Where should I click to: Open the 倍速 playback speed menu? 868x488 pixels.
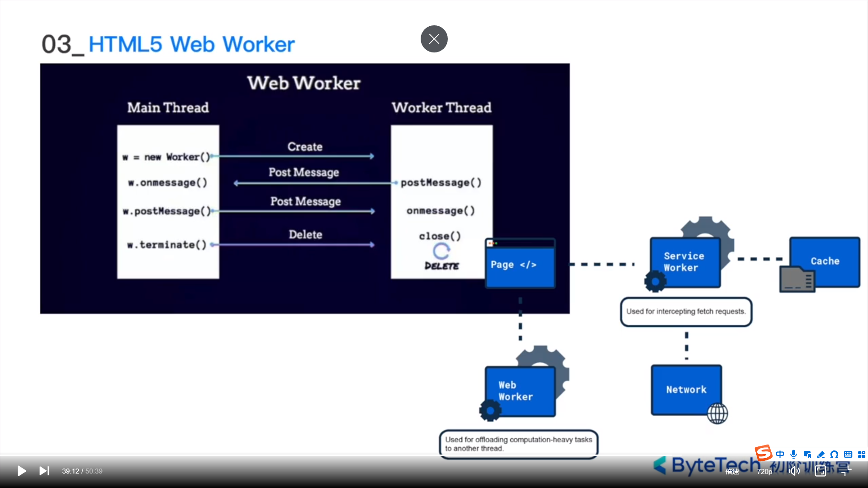pos(732,471)
